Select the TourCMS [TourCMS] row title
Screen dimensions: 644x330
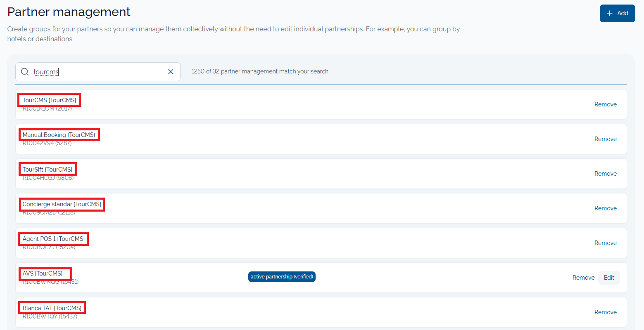click(49, 100)
